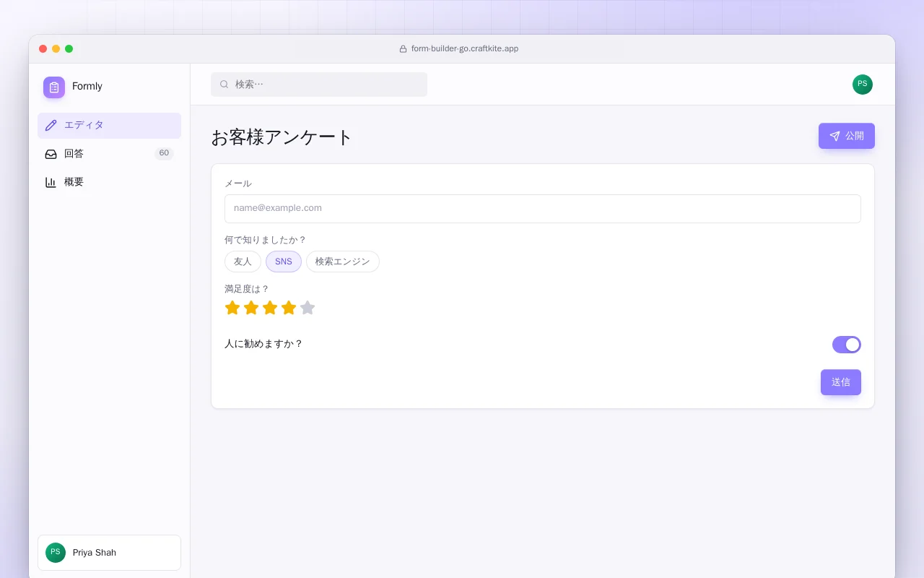Open the Priya Shah profile card

(109, 553)
